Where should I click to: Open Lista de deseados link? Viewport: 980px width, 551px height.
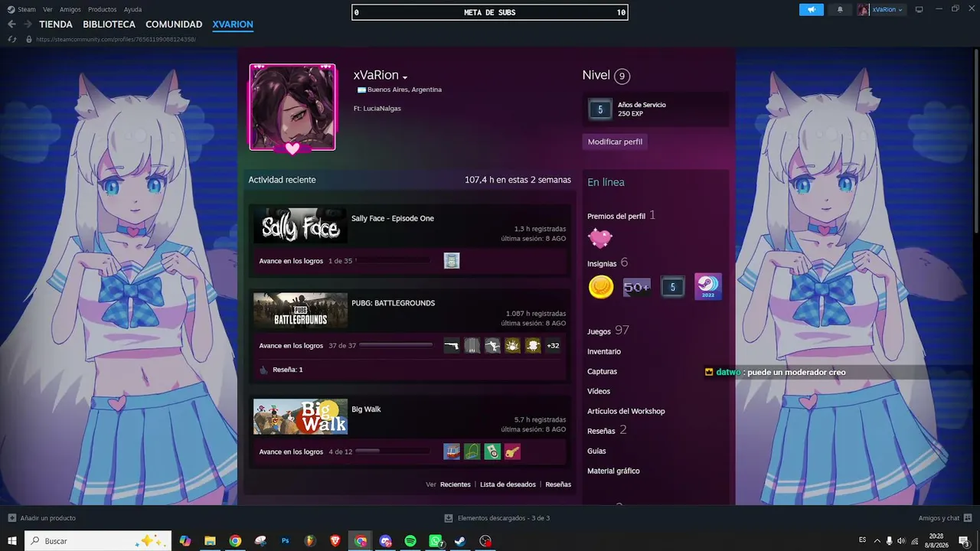coord(508,484)
